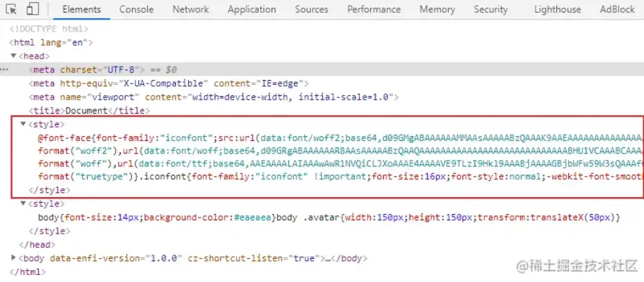Switch to the Memory tab
The width and height of the screenshot is (644, 282).
point(437,9)
